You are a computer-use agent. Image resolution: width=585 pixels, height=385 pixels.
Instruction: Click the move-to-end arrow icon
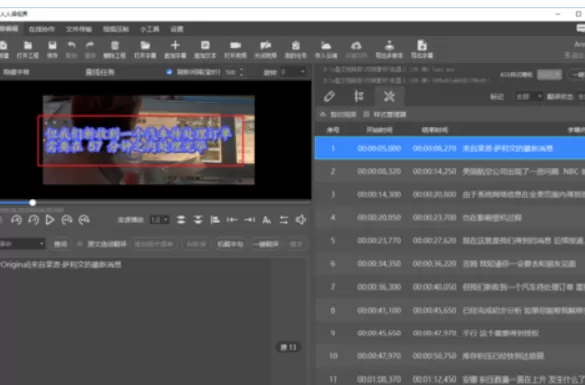[x=250, y=220]
